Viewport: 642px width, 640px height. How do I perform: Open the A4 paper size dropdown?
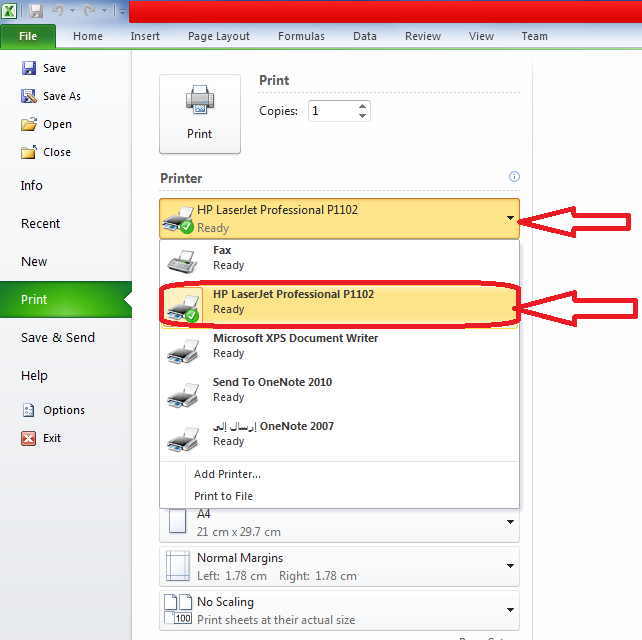339,525
